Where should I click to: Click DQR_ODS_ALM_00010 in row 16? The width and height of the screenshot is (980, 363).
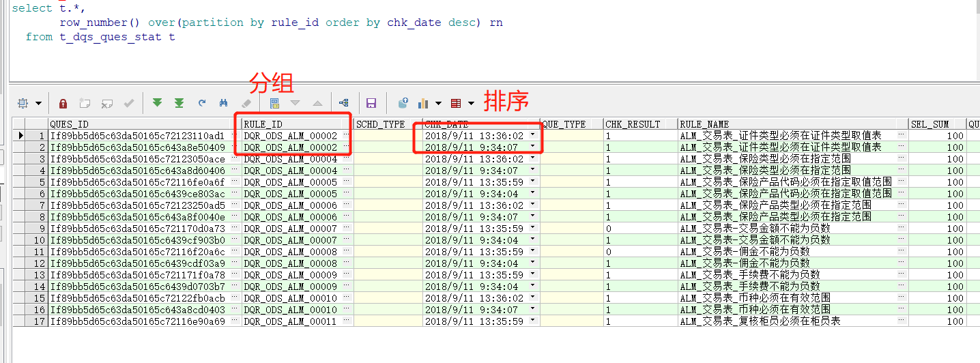(291, 310)
